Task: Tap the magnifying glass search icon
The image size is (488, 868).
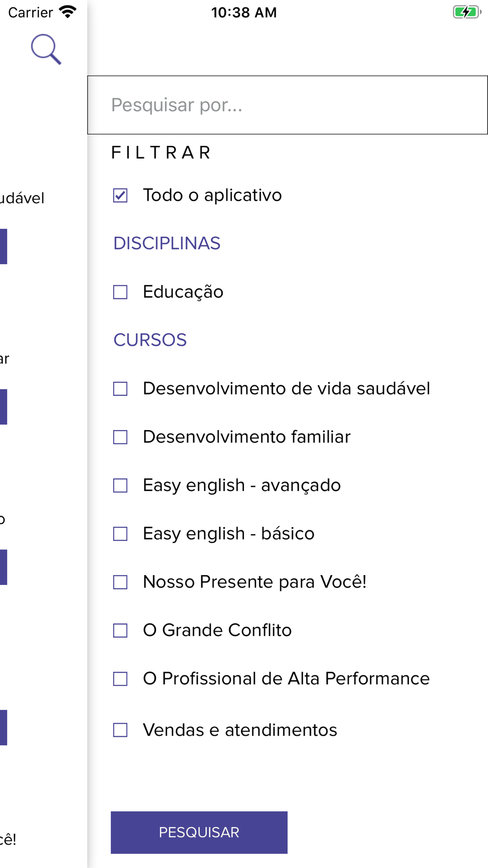Action: [46, 49]
